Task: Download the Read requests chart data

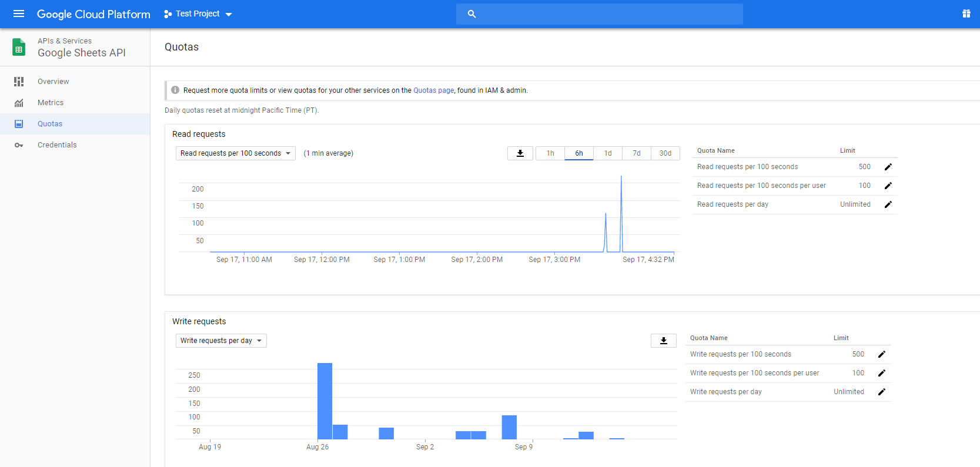Action: (x=520, y=153)
